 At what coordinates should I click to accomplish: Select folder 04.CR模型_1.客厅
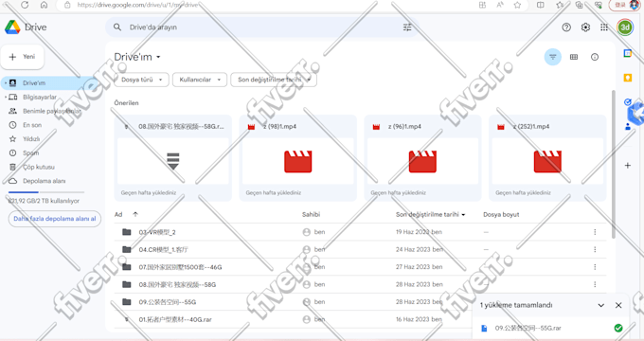coord(360,249)
